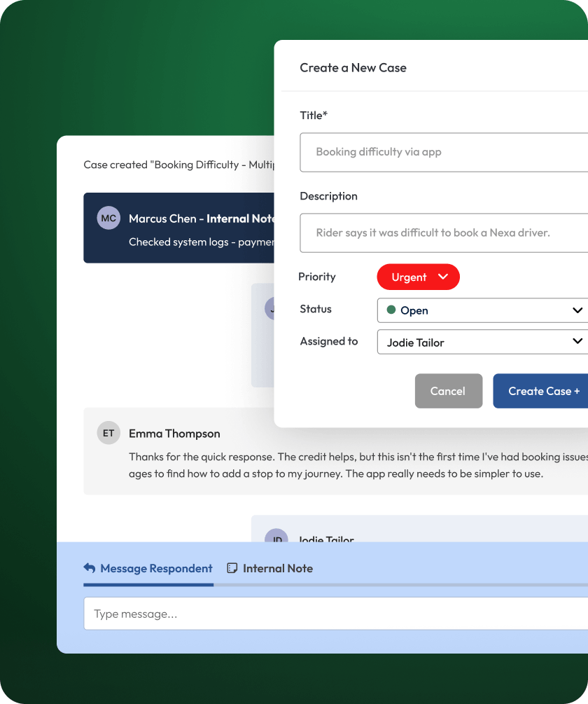Click the ET avatar for Emma Thompson
588x704 pixels.
coord(108,434)
